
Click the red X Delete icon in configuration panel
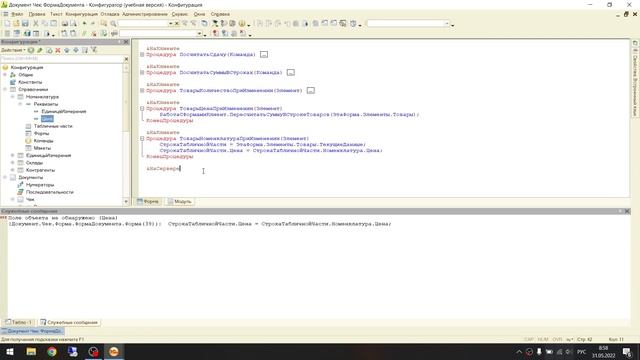tap(58, 50)
